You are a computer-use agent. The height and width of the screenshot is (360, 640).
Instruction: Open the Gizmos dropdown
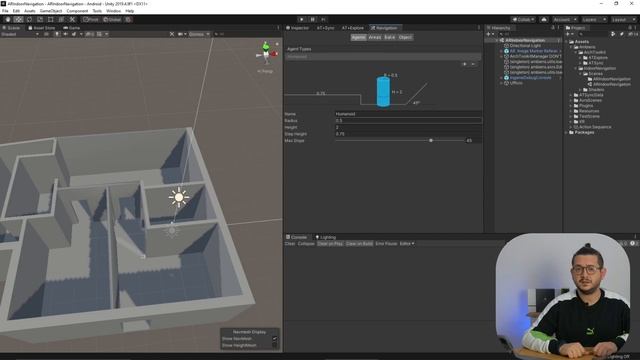click(x=199, y=34)
